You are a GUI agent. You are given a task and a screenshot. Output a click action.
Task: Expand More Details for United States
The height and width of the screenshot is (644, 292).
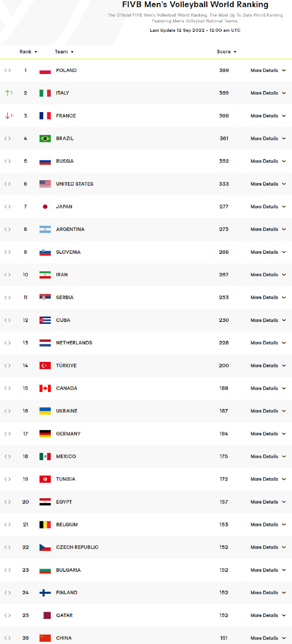[268, 184]
